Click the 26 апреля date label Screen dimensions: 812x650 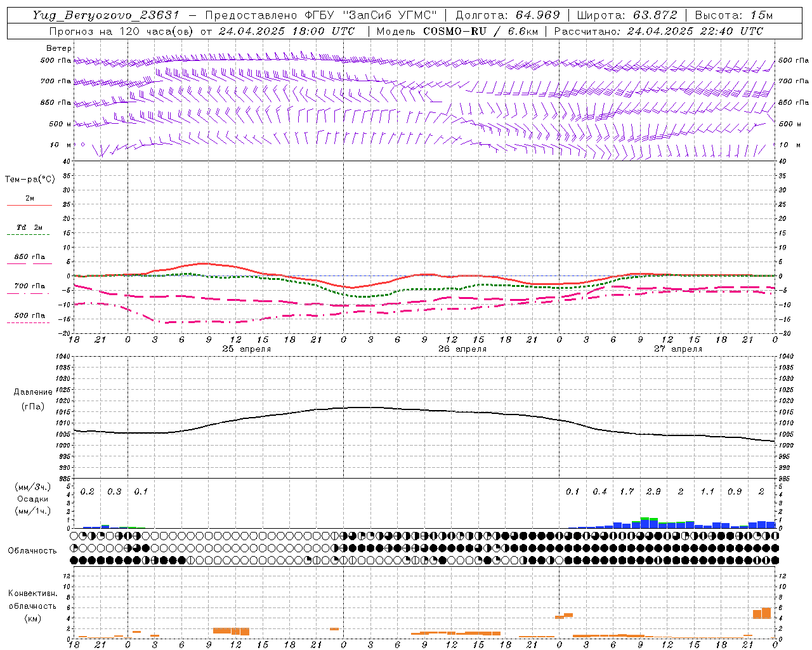tap(462, 349)
